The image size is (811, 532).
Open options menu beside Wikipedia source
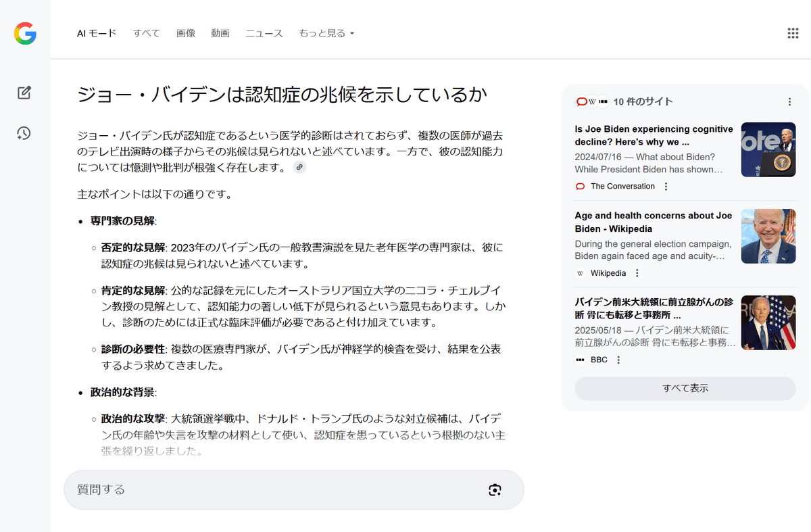click(637, 273)
